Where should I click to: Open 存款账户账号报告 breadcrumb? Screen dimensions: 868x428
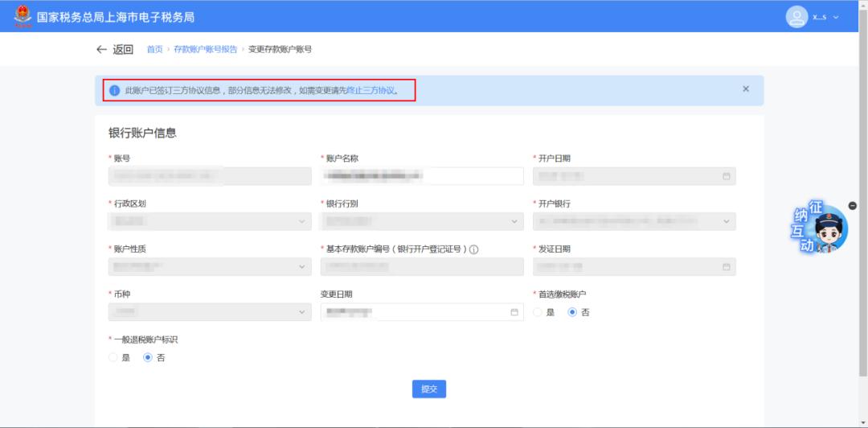point(205,50)
